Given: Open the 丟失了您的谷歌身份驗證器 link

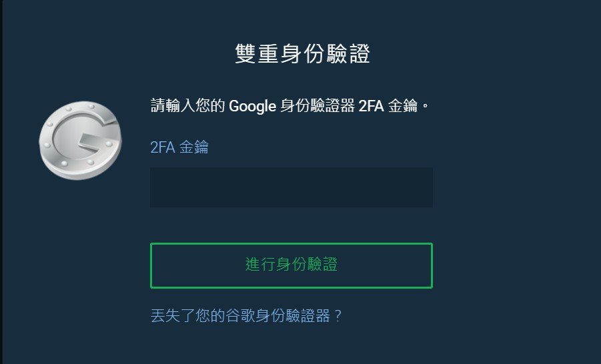Looking at the screenshot, I should click(246, 315).
